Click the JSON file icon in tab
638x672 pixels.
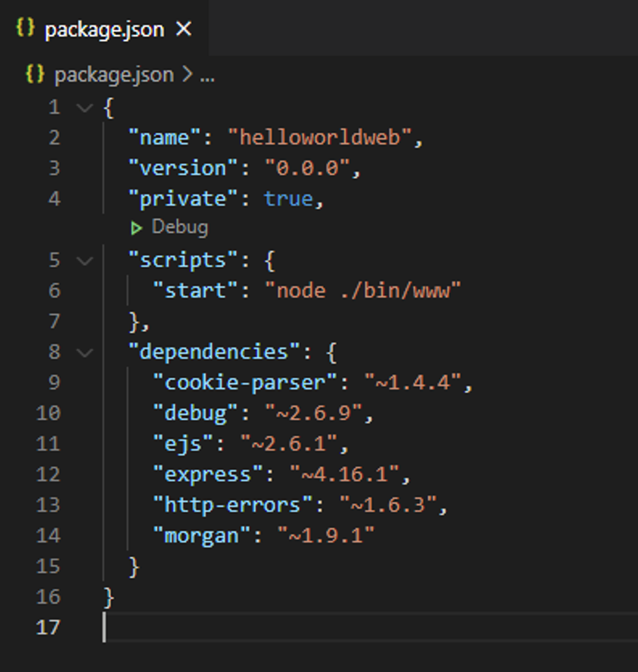click(x=25, y=28)
